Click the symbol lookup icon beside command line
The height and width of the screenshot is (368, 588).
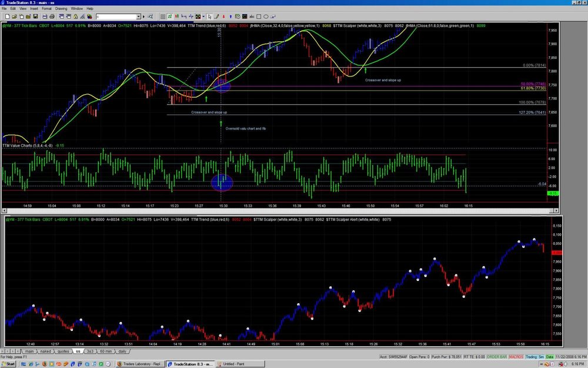pyautogui.click(x=150, y=16)
